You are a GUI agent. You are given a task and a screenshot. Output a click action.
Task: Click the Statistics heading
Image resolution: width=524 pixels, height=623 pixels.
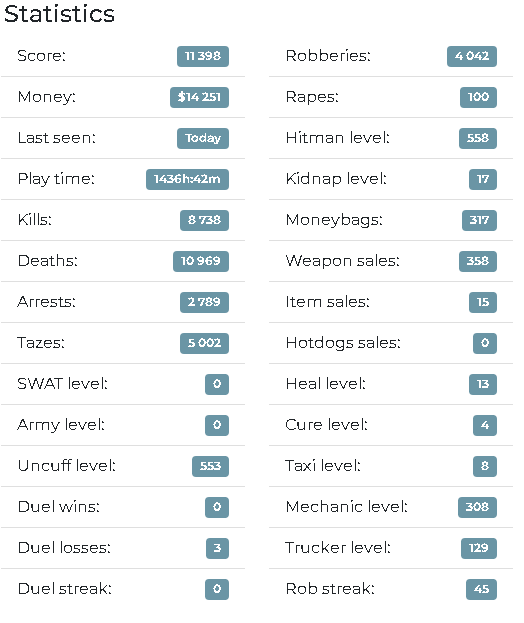(x=60, y=14)
